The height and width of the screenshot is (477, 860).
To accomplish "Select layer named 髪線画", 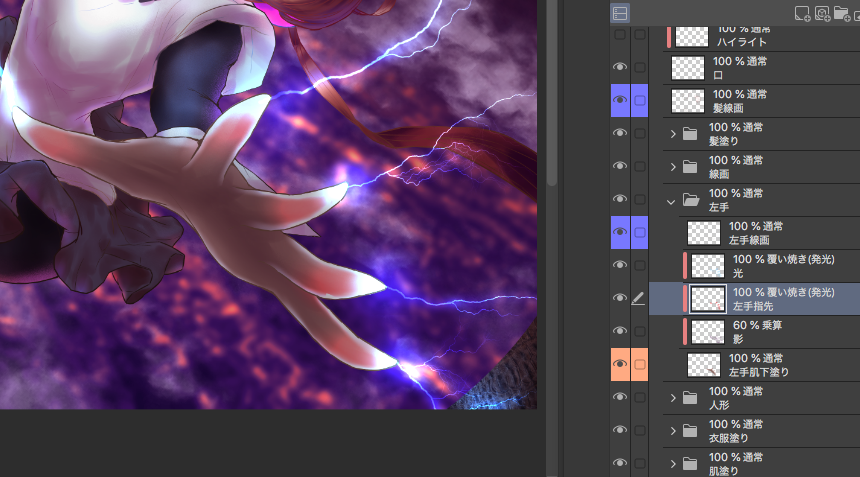I will pyautogui.click(x=728, y=108).
